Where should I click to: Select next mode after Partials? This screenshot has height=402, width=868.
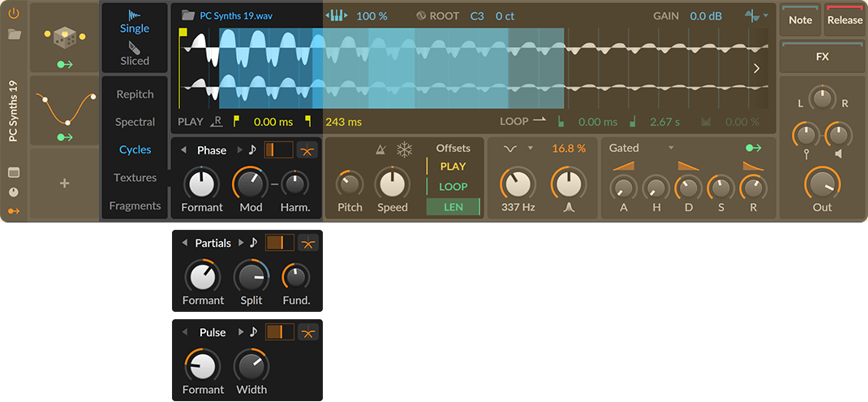coord(239,243)
